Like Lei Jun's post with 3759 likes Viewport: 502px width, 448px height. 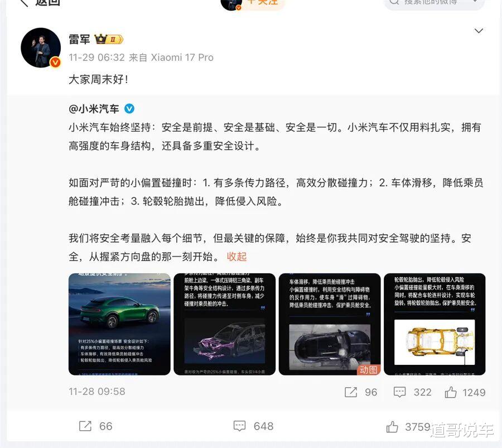coord(408,427)
